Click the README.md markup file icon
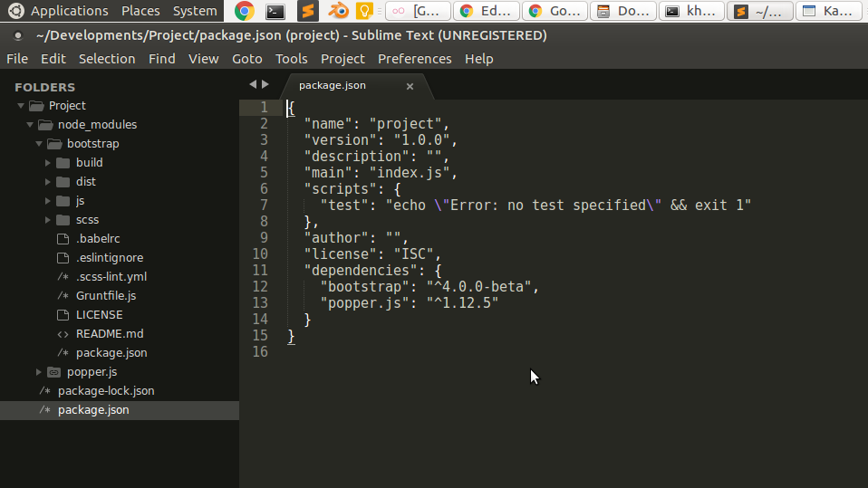Image resolution: width=868 pixels, height=488 pixels. (63, 334)
